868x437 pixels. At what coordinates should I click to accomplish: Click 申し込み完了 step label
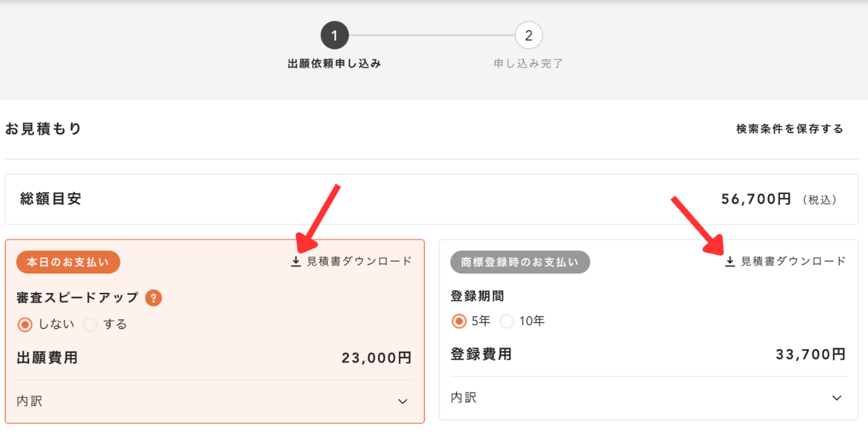[529, 64]
